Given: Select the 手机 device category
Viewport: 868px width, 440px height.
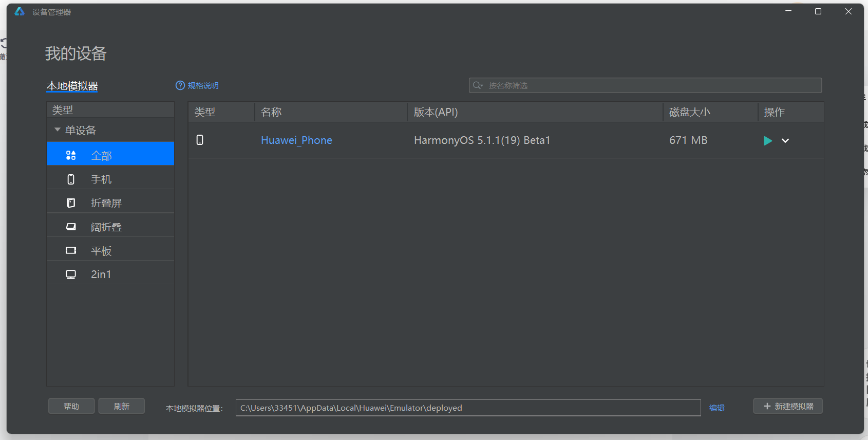Looking at the screenshot, I should coord(110,177).
